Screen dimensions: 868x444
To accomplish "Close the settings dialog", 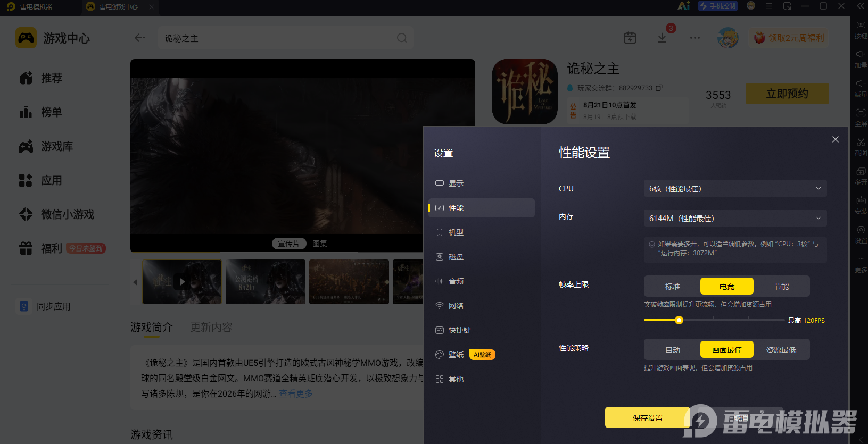I will [x=836, y=139].
